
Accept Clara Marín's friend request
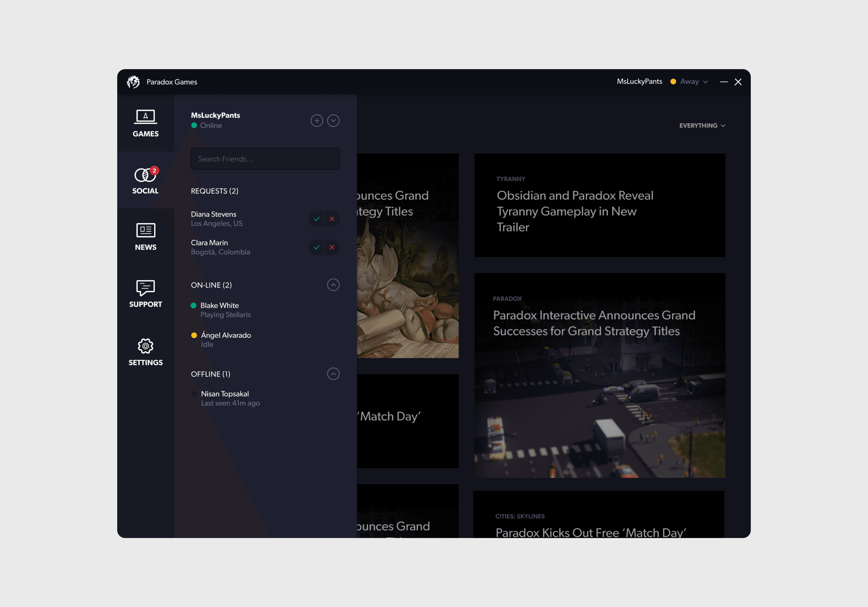(317, 248)
